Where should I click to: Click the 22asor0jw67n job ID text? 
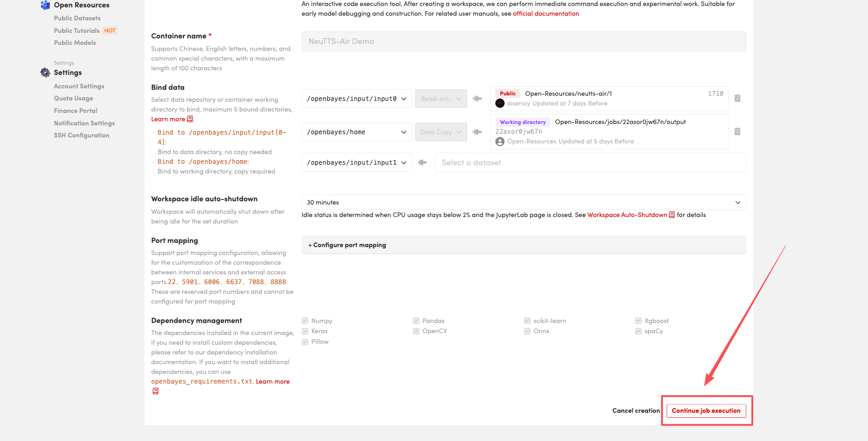coord(518,131)
